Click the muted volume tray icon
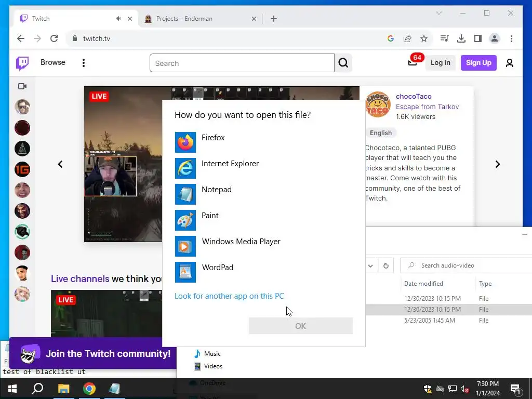The height and width of the screenshot is (399, 532). [465, 389]
